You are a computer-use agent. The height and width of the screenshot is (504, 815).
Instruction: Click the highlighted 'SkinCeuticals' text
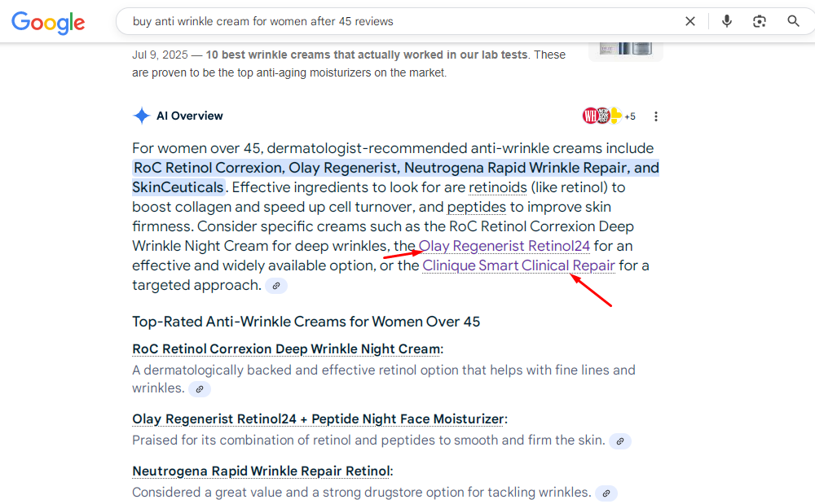click(x=178, y=187)
